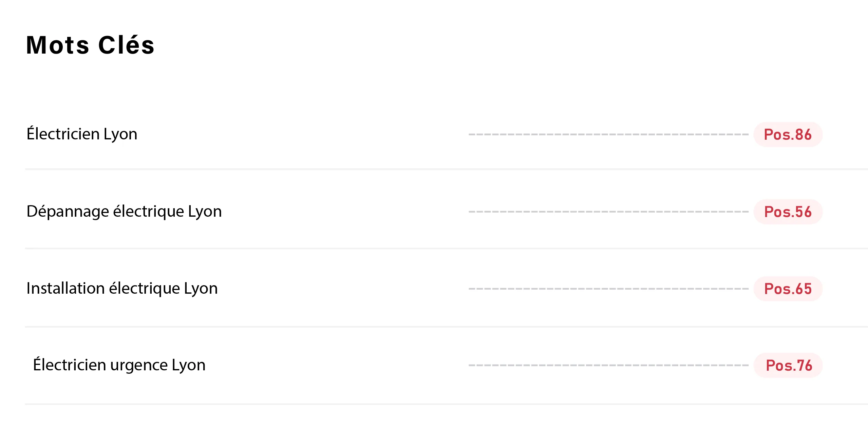The height and width of the screenshot is (448, 868).
Task: Click the dashed line beside Pos.65
Action: coord(608,289)
